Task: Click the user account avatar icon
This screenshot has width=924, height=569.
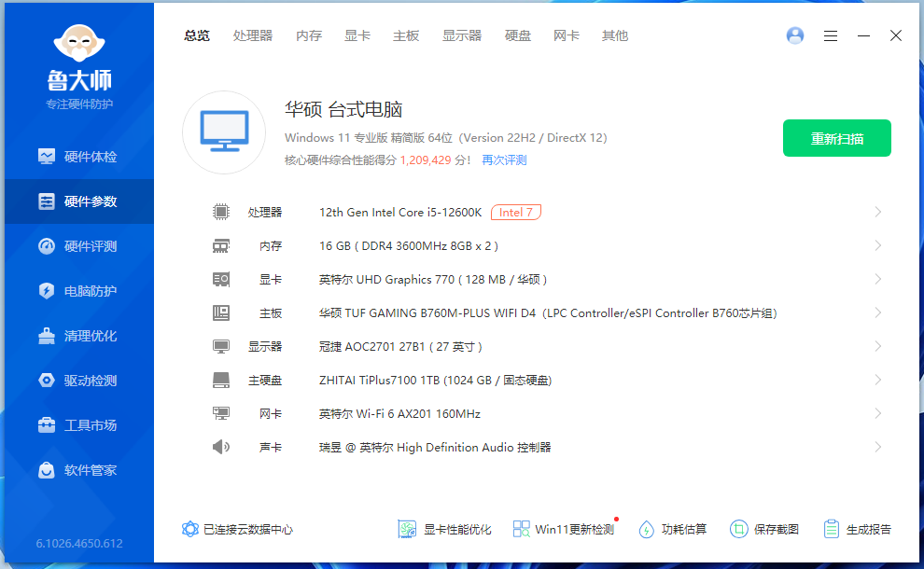Action: 795,36
